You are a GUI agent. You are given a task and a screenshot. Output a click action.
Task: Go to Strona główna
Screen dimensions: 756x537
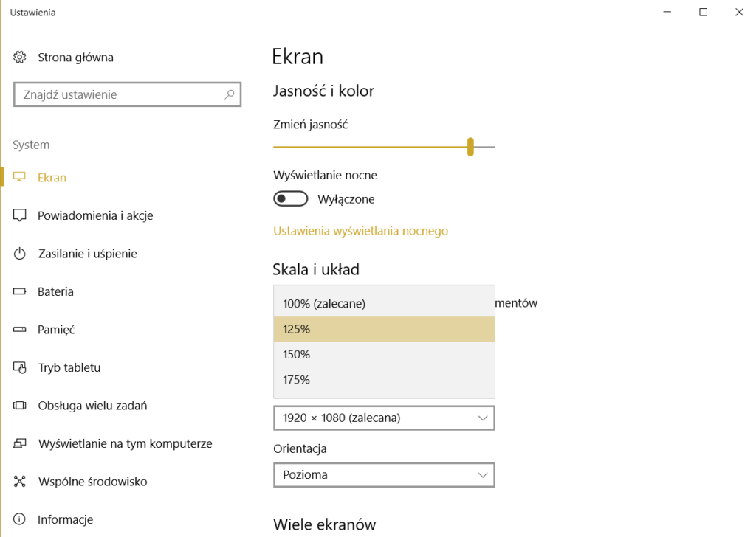tap(76, 58)
